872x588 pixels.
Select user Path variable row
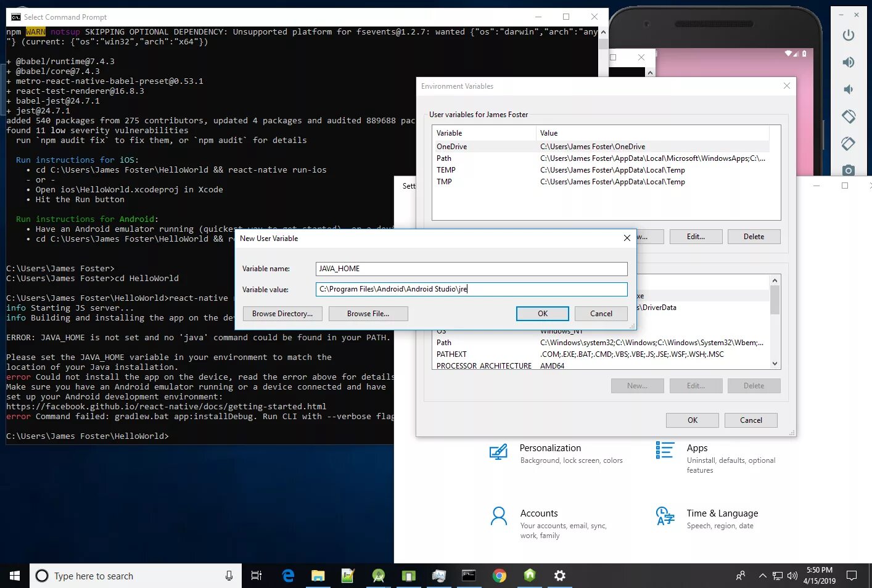click(x=601, y=158)
